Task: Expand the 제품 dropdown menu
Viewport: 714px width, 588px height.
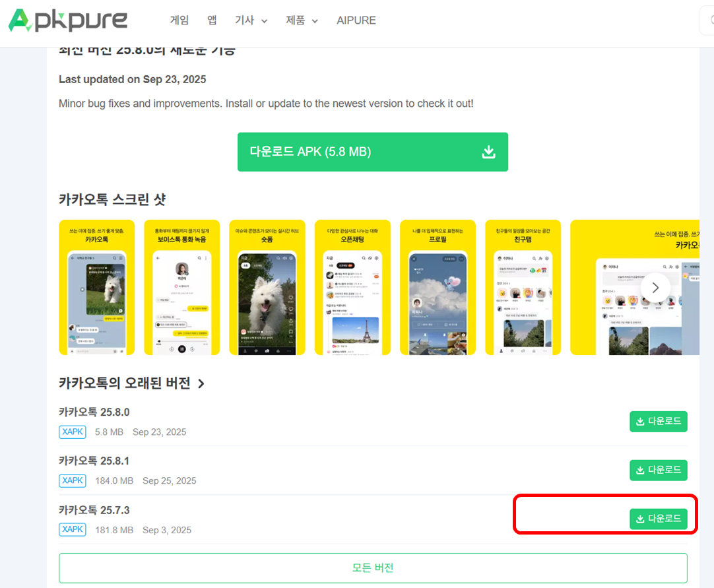Action: pyautogui.click(x=302, y=20)
